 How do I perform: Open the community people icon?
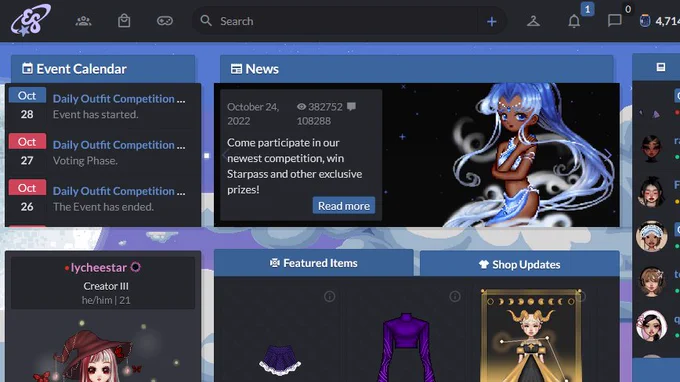[x=83, y=21]
